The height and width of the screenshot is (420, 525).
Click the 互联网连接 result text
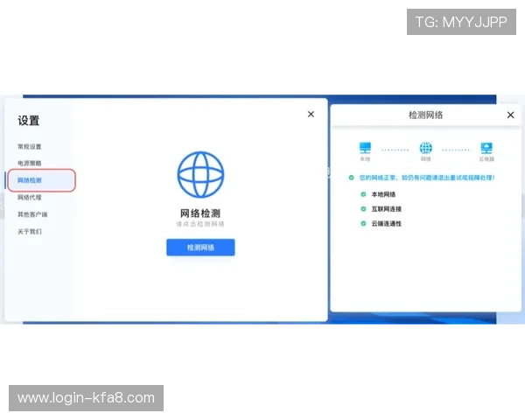pyautogui.click(x=387, y=209)
